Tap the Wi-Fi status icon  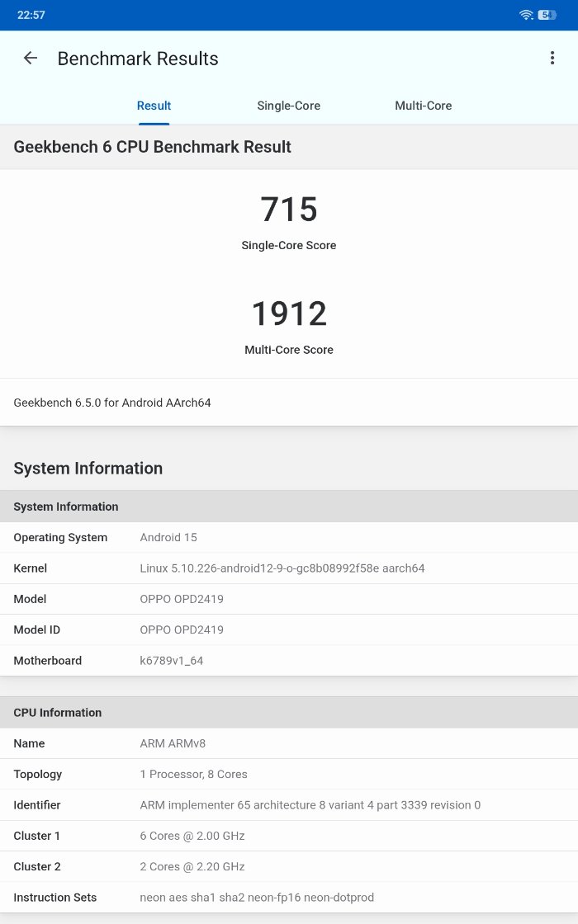(x=526, y=15)
